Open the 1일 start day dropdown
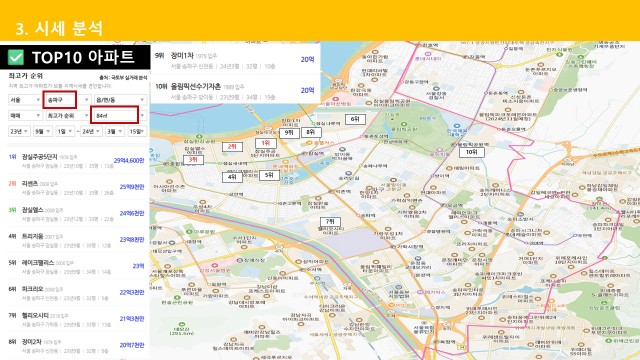Screen dimensions: 640x360 pos(64,131)
